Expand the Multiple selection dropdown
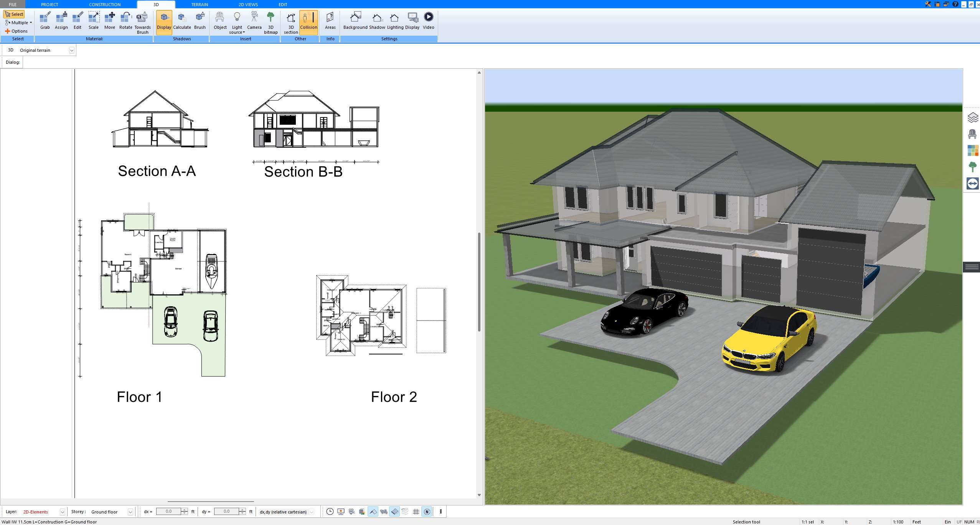Image resolution: width=980 pixels, height=525 pixels. click(18, 23)
